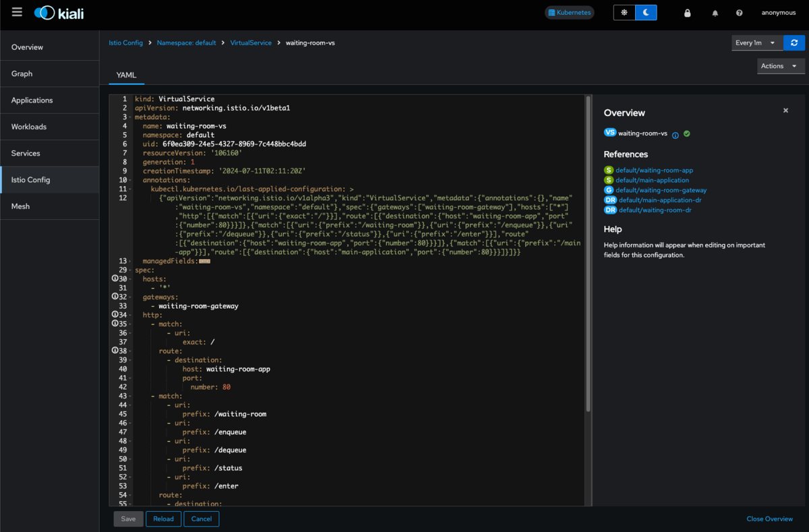Click the Cancel button
809x532 pixels.
coord(202,519)
